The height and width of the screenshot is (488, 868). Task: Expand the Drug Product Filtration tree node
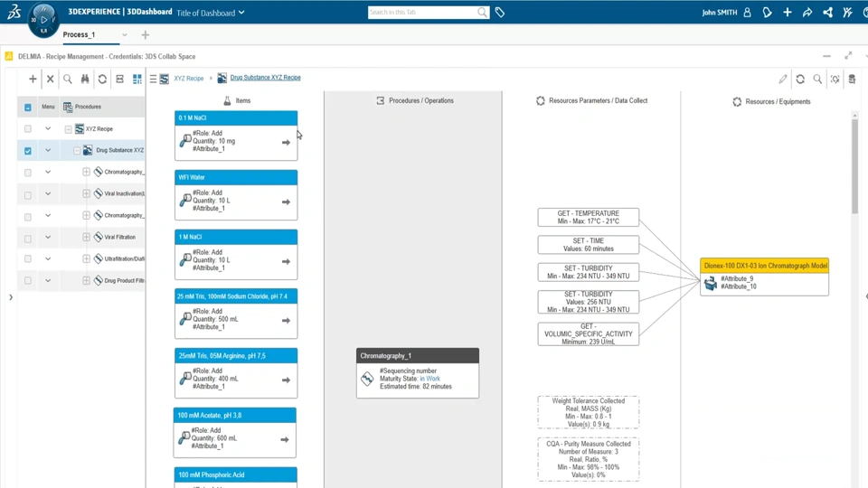click(x=87, y=280)
